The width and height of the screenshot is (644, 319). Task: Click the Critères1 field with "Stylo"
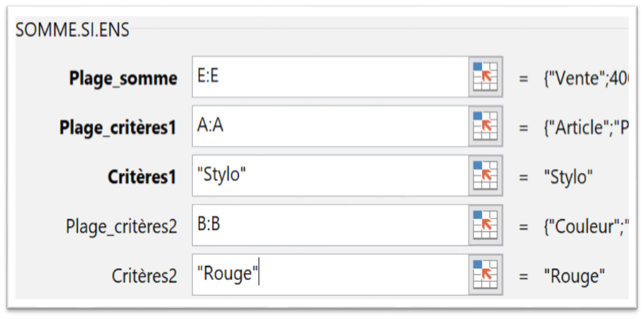click(x=330, y=175)
